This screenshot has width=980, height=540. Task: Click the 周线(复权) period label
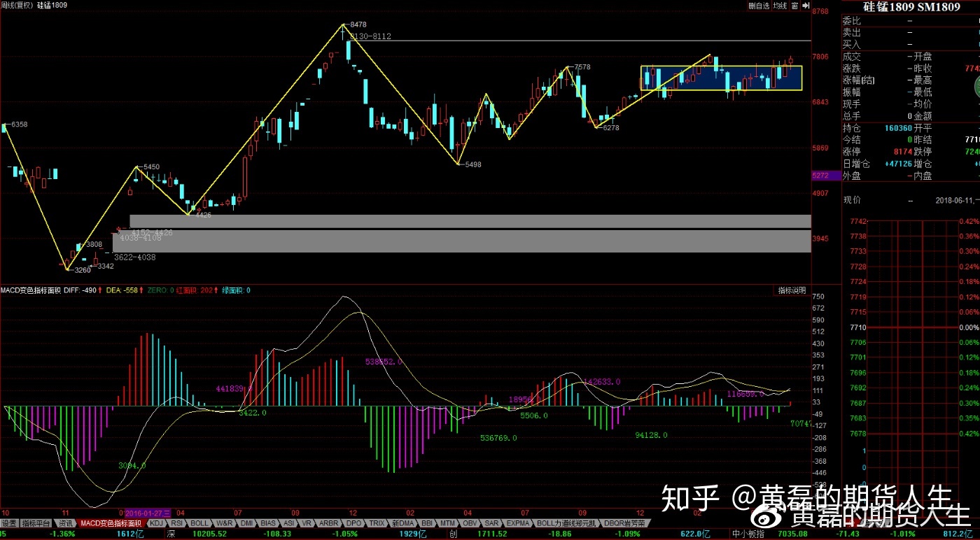coord(17,5)
